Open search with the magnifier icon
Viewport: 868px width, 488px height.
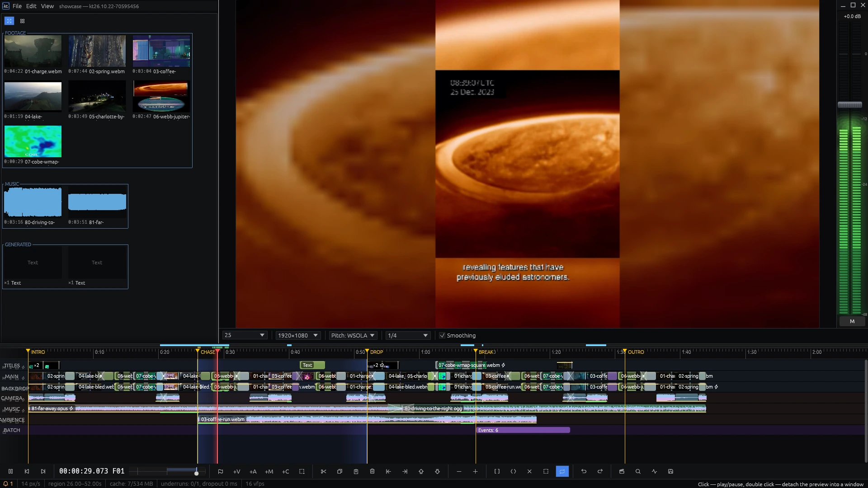pos(638,471)
